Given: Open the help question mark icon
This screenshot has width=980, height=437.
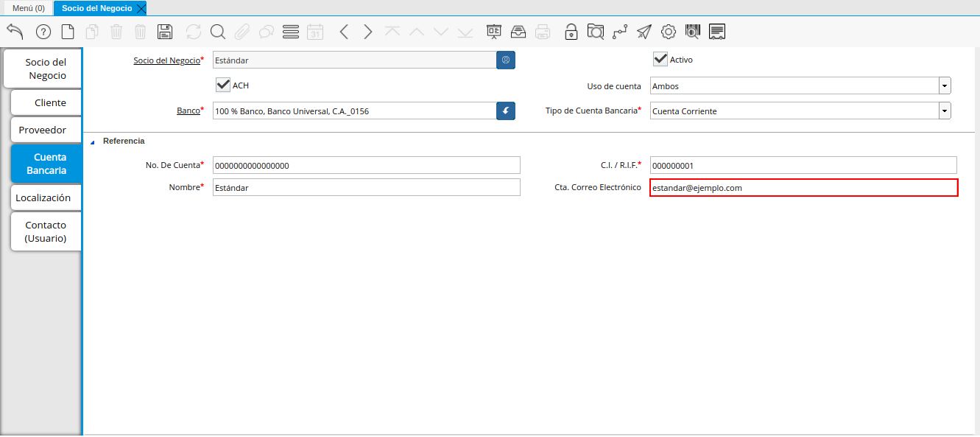Looking at the screenshot, I should click(43, 32).
